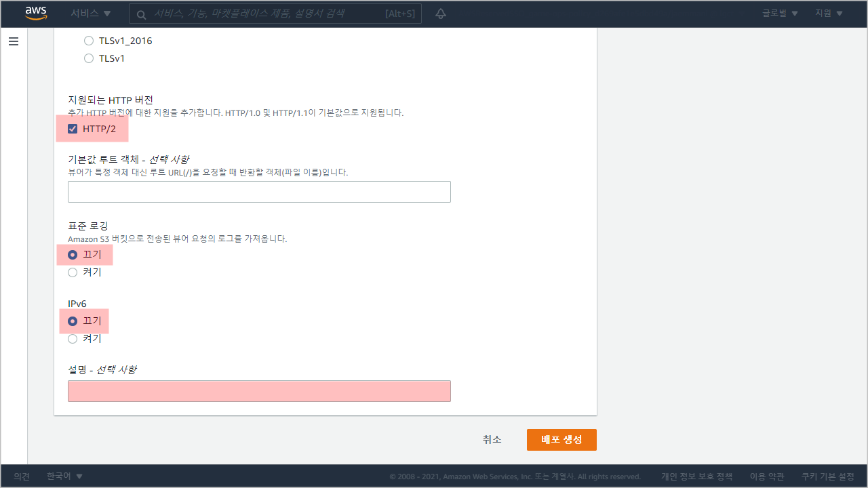Open the hamburger side navigation menu
This screenshot has height=488, width=868.
click(14, 41)
